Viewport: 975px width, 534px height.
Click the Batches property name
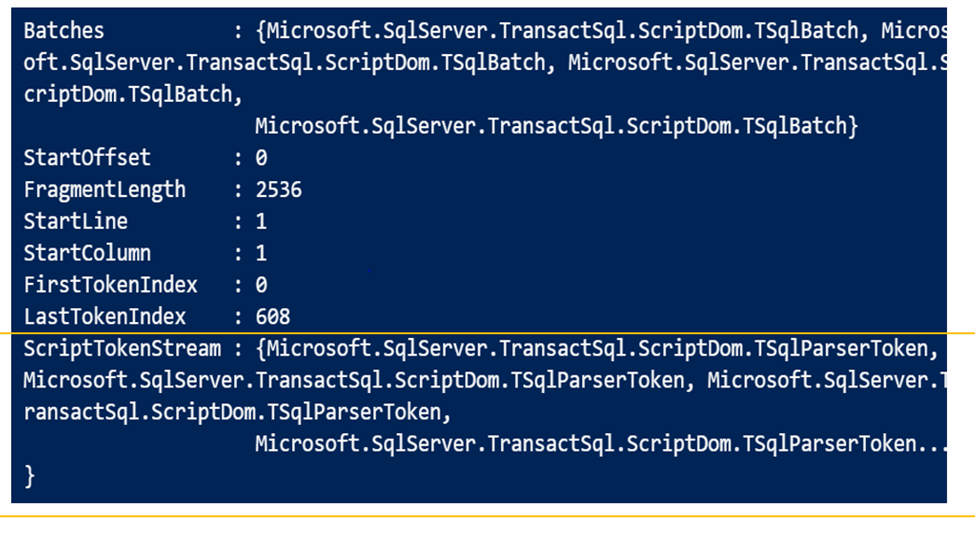[64, 31]
